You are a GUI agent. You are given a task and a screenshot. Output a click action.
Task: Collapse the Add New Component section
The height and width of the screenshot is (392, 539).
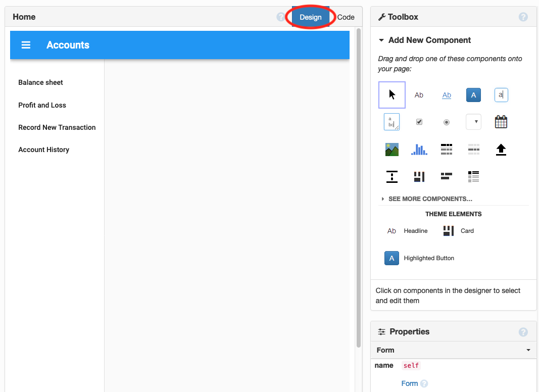382,40
